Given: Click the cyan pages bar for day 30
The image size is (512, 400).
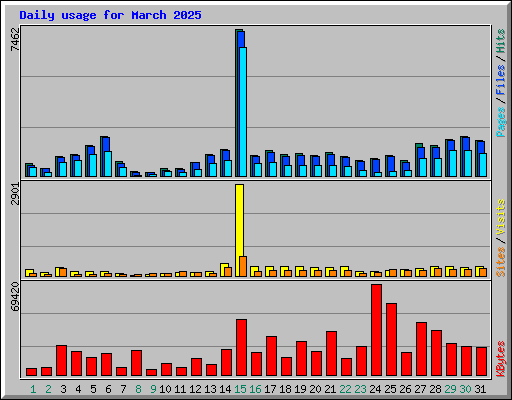Looking at the screenshot, I should (468, 164).
